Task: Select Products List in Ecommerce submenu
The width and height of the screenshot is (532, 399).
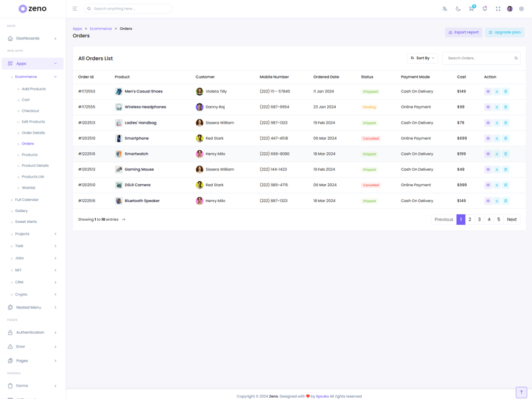Action: click(33, 177)
